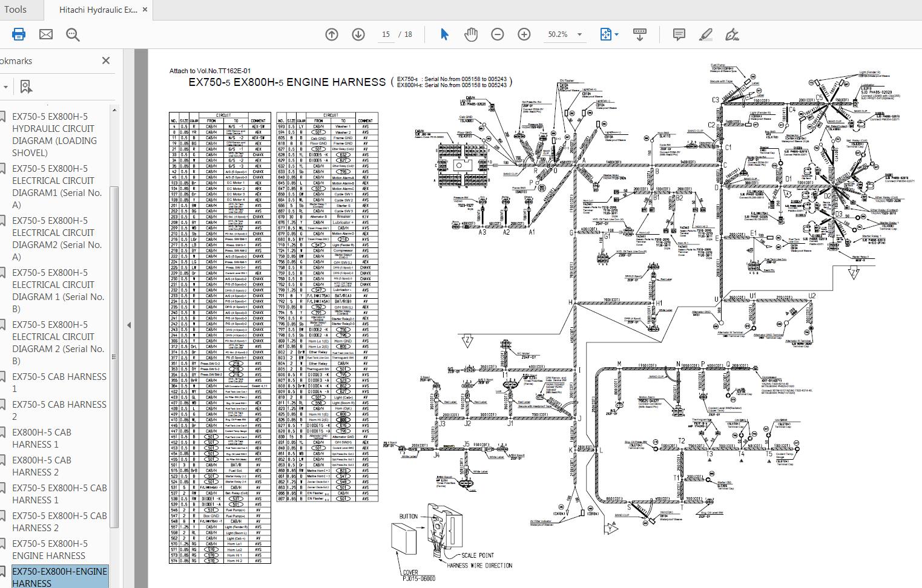This screenshot has height=588, width=922.
Task: Click the email envelope icon
Action: coord(46,34)
